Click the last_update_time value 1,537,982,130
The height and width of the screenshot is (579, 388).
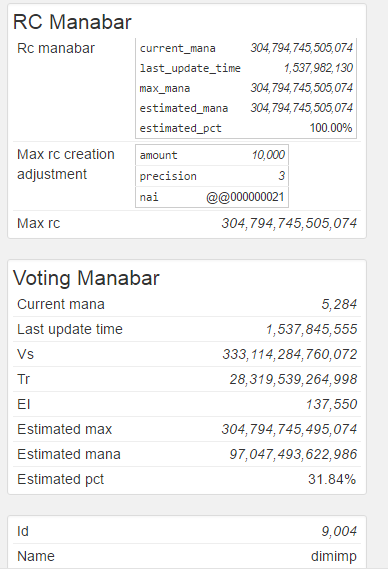point(318,68)
